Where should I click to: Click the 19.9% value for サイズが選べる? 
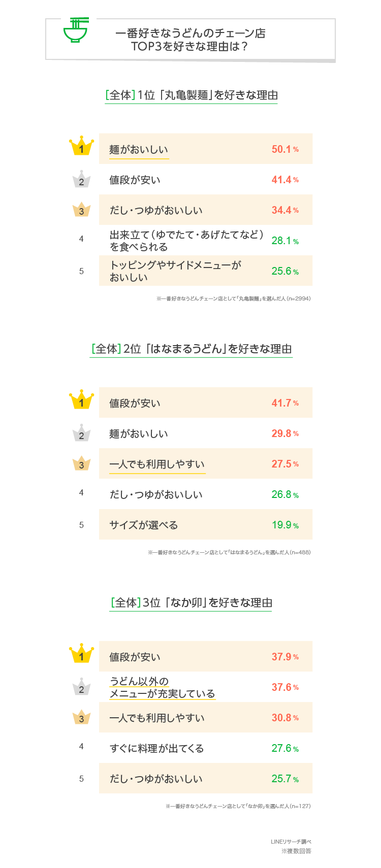(x=285, y=525)
